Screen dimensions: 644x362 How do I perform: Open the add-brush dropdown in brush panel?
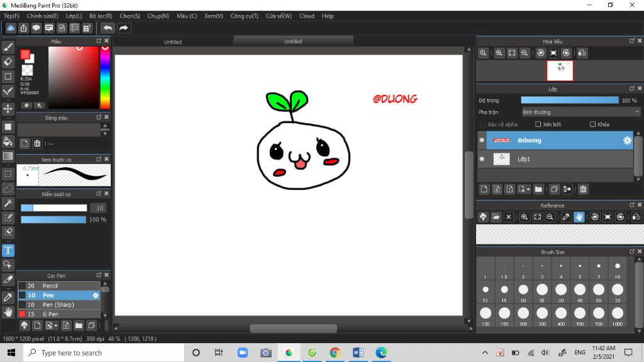[56, 326]
